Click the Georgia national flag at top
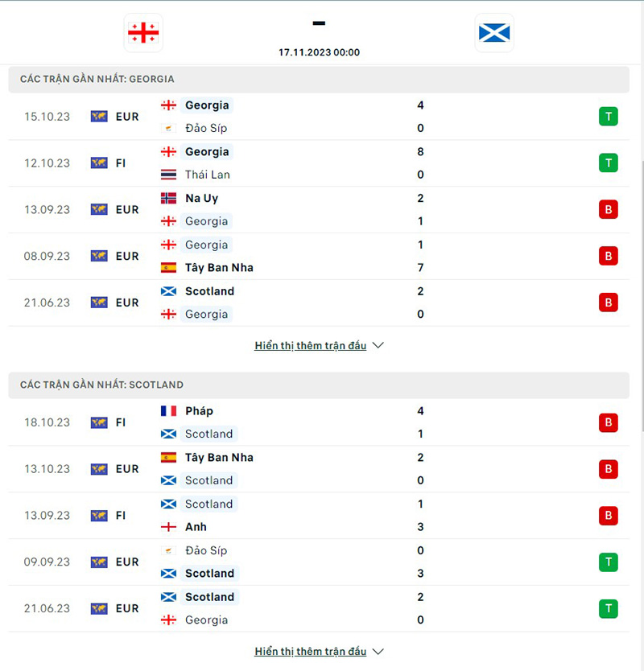This screenshot has height=671, width=644. point(143,34)
